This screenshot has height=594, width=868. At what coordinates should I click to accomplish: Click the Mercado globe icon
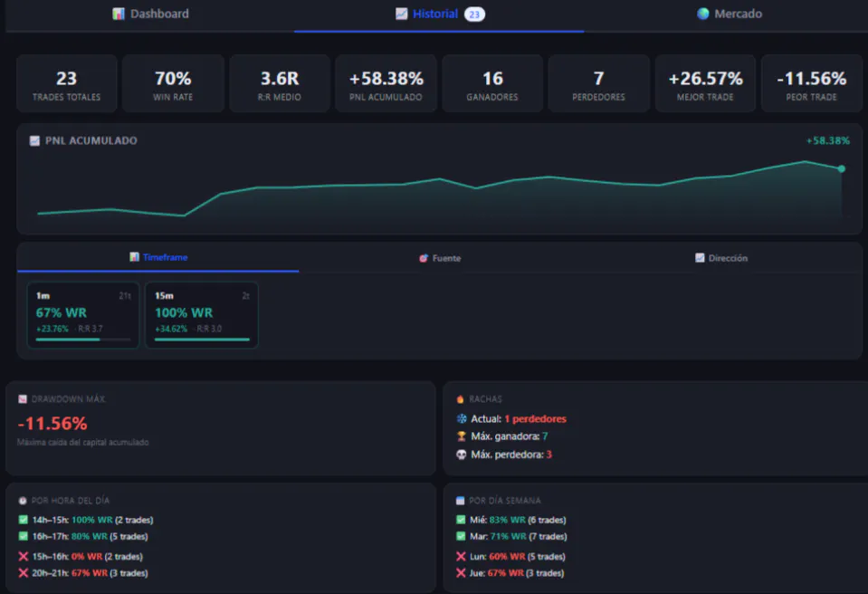[702, 14]
